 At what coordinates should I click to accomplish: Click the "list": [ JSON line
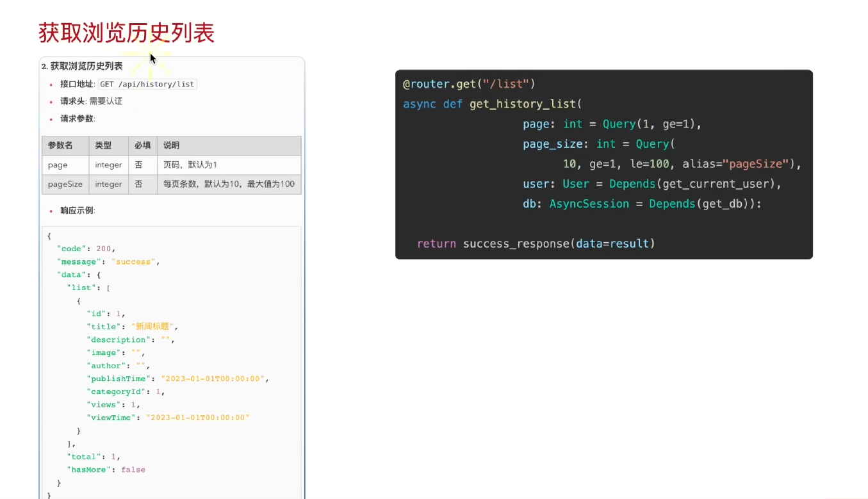pyautogui.click(x=88, y=288)
